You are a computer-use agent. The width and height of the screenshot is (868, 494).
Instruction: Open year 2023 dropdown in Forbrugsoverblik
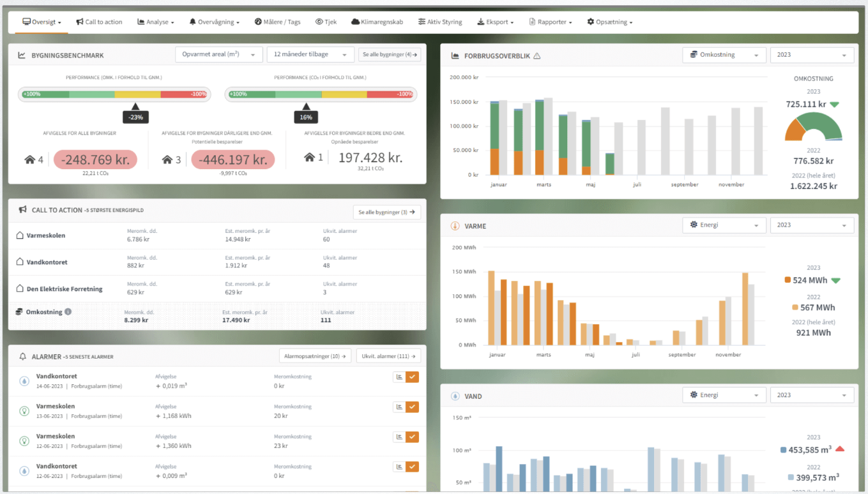pos(812,55)
